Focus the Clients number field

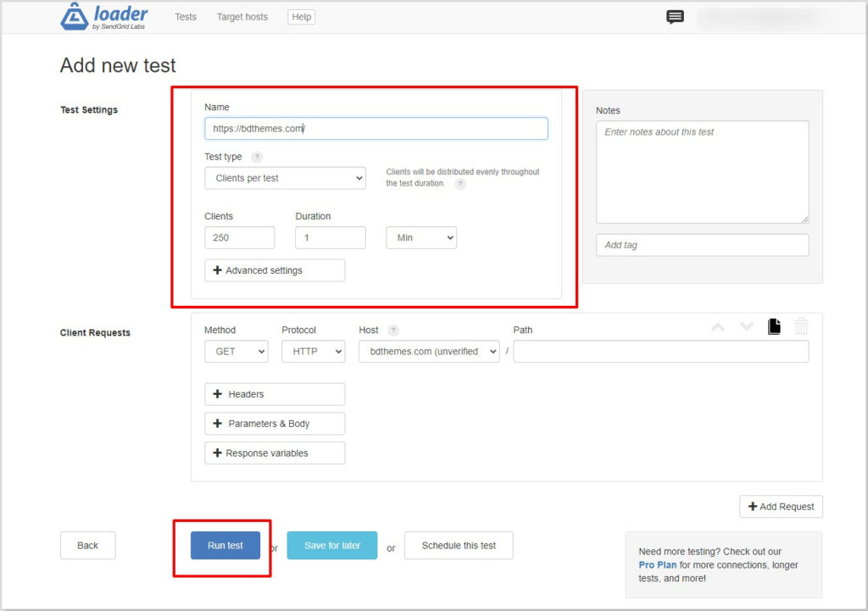(240, 238)
